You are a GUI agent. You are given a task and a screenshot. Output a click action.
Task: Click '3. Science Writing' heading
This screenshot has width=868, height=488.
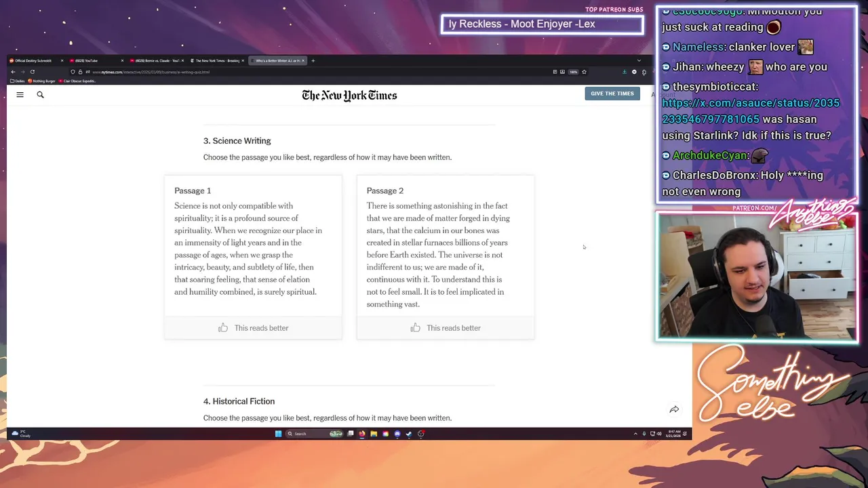(237, 141)
